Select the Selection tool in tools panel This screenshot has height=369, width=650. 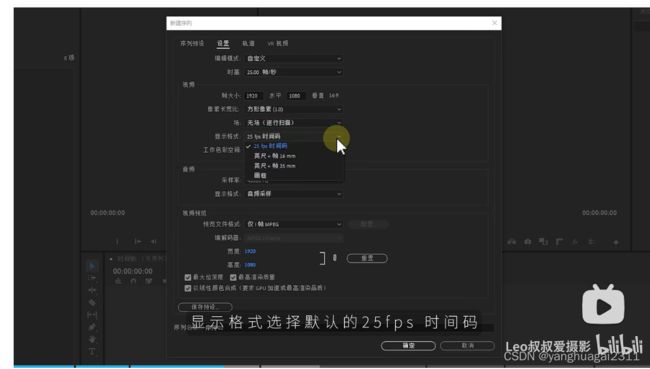(x=92, y=266)
